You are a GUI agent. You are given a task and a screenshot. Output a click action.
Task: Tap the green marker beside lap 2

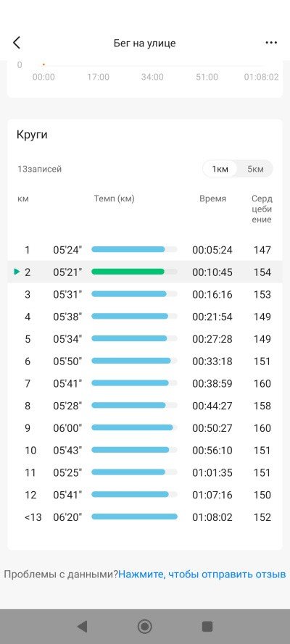click(17, 272)
